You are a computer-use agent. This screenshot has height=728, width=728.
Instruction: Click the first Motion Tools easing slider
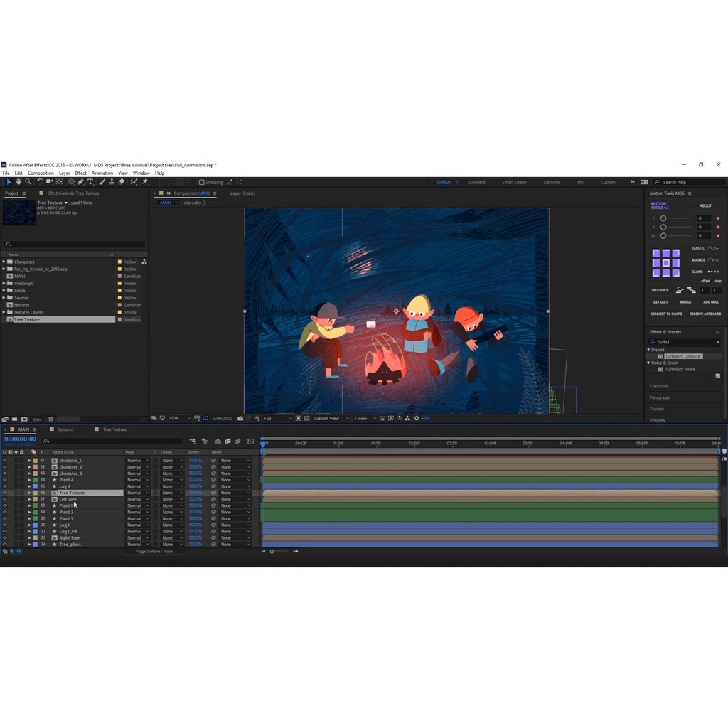pos(663,218)
